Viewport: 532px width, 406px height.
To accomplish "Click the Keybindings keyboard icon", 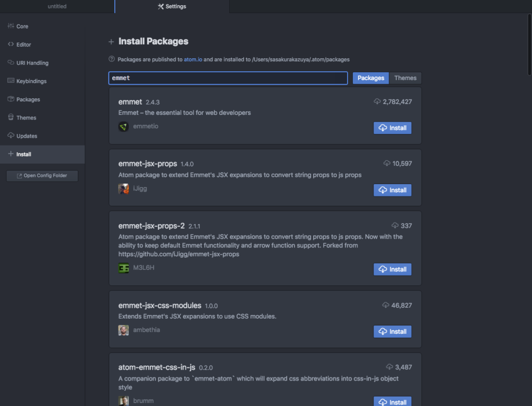I will pyautogui.click(x=11, y=81).
